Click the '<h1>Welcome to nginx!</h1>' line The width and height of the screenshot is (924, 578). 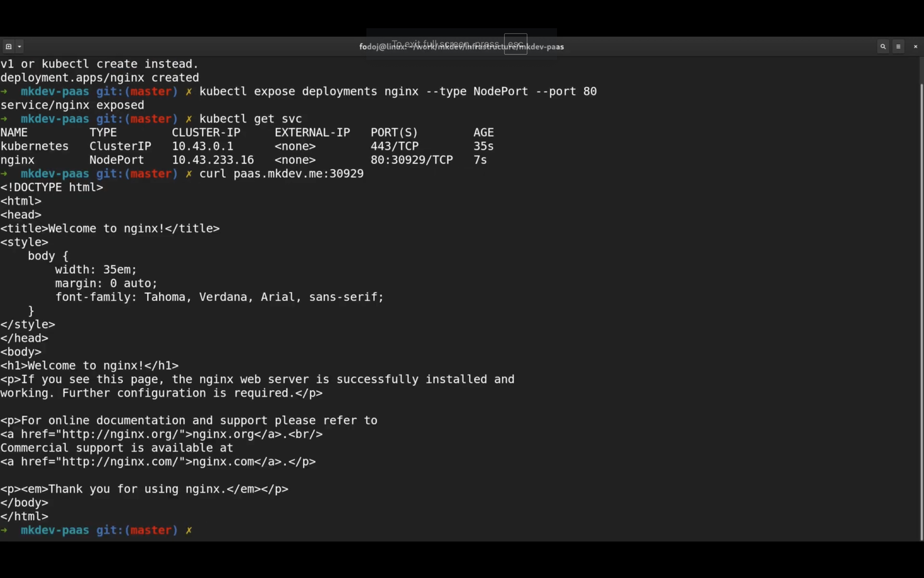point(89,366)
